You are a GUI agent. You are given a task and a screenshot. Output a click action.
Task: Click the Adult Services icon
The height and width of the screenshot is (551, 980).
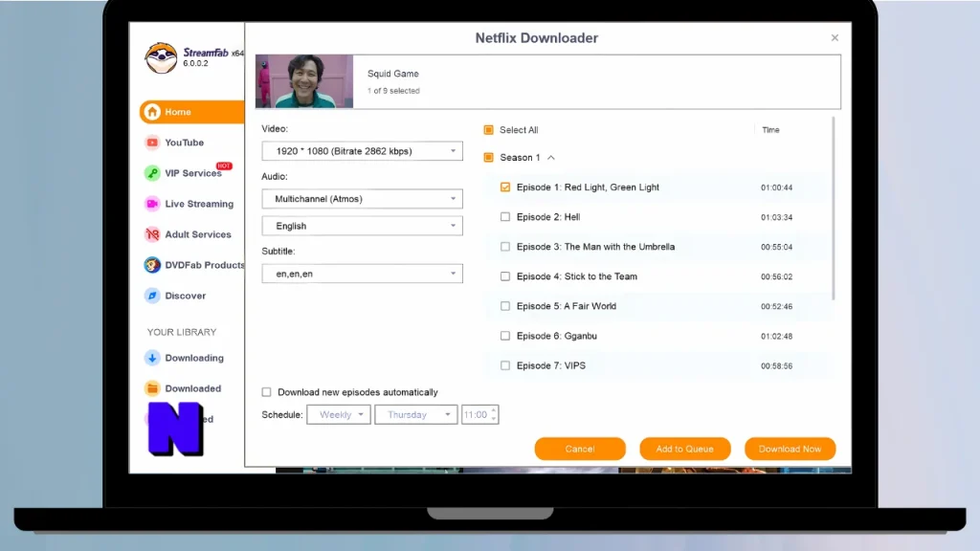(152, 234)
